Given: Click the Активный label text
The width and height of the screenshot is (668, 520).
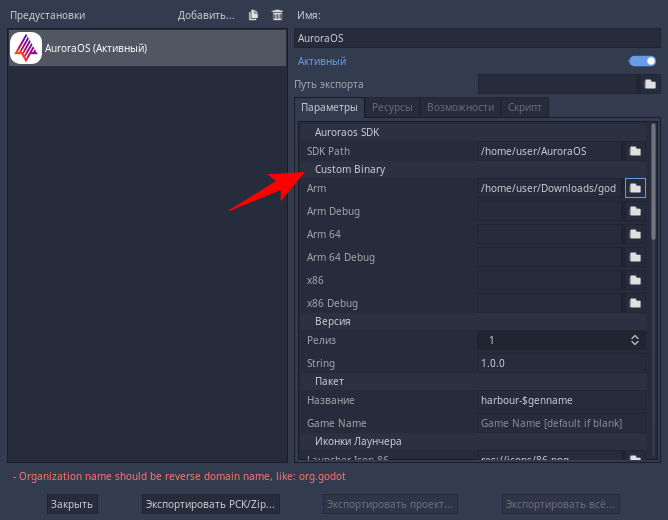Looking at the screenshot, I should [x=322, y=61].
